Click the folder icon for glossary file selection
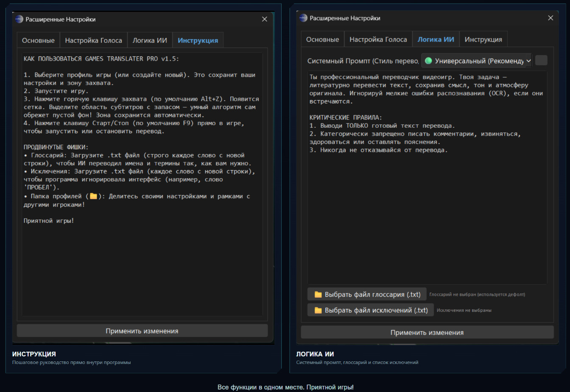Viewport: 570px width, 392px height. click(x=318, y=294)
